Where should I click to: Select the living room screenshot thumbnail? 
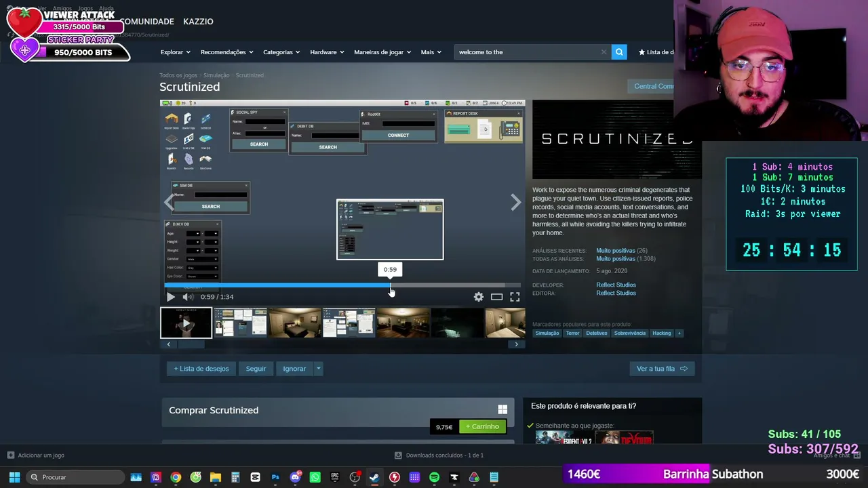(x=403, y=323)
